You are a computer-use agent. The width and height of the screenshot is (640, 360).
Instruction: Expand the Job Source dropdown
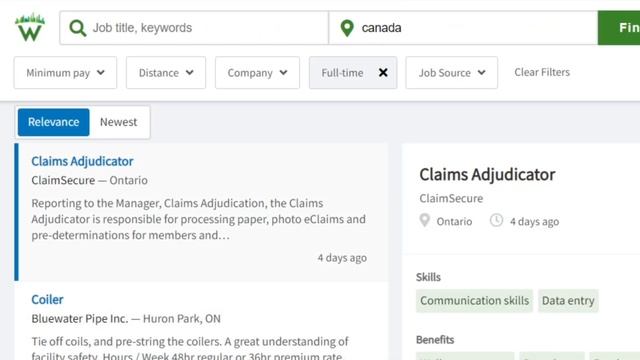point(451,73)
